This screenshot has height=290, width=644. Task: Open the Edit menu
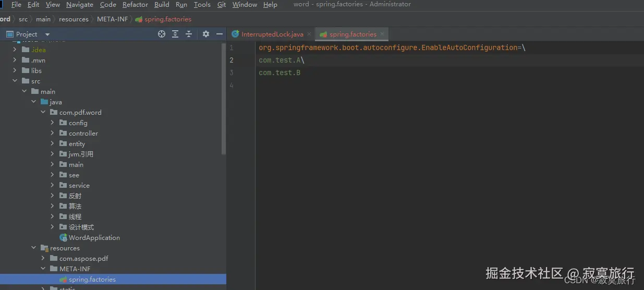tap(33, 5)
